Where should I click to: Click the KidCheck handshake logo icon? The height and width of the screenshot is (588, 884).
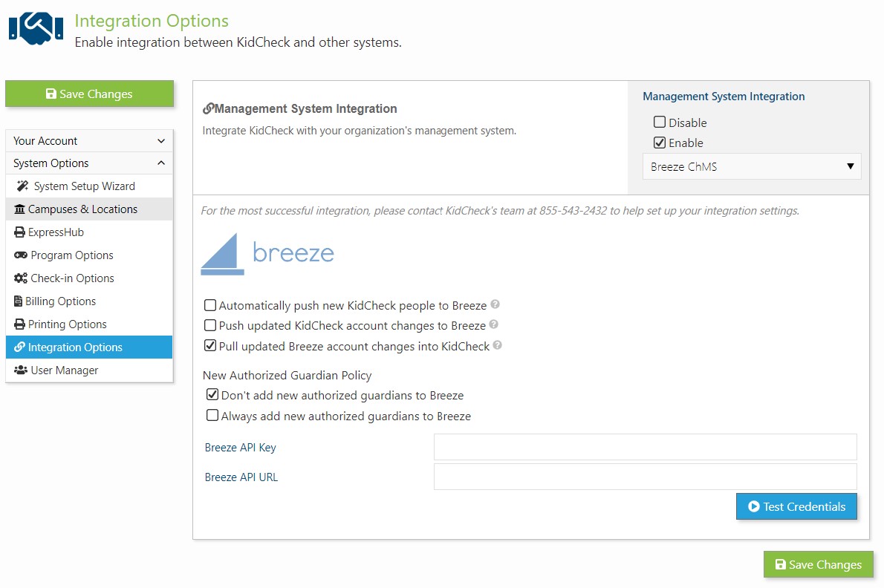click(x=36, y=28)
